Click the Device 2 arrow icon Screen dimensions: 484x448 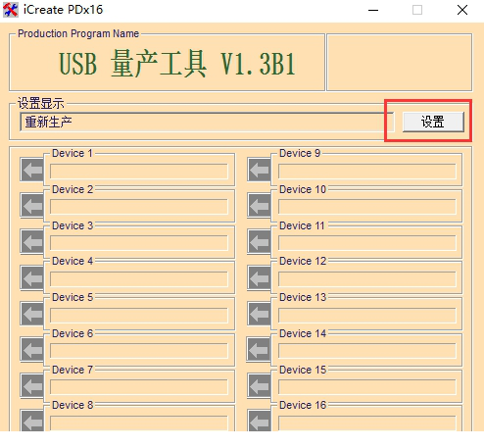point(32,206)
